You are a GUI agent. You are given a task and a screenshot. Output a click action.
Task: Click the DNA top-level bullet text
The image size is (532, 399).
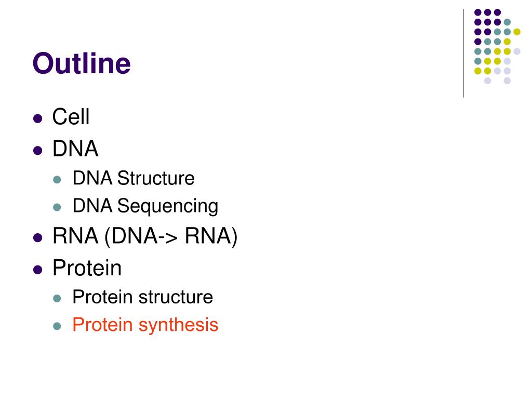(75, 149)
